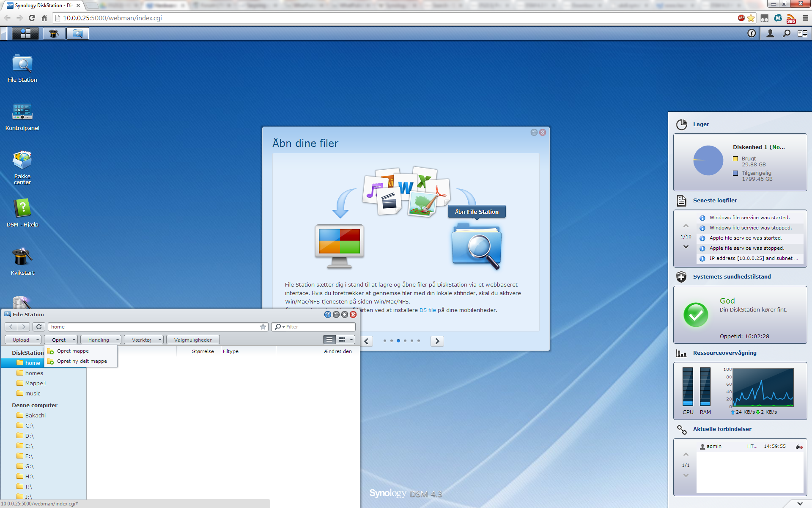The image size is (812, 508).
Task: Click the Adblock extension icon
Action: click(741, 18)
